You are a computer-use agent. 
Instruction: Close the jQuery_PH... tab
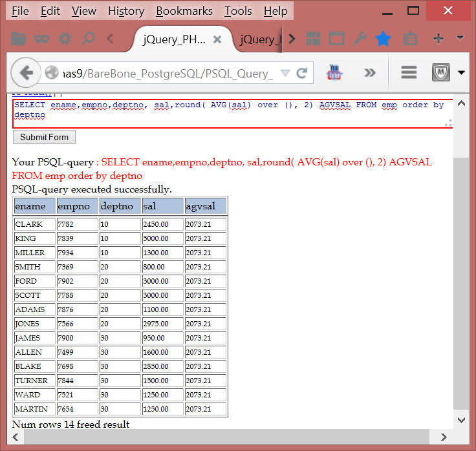coord(217,39)
